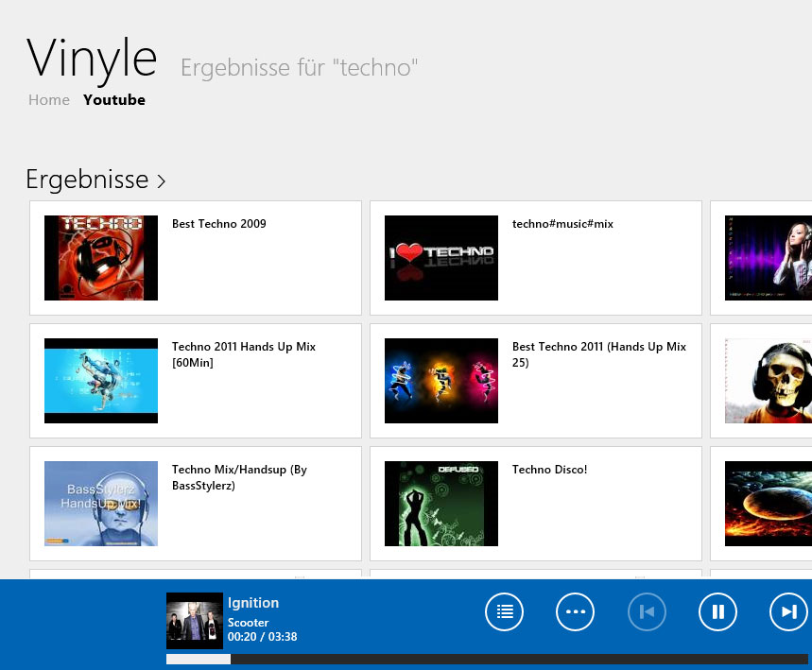The image size is (812, 670).
Task: Open the burning planet thumbnail
Action: click(769, 504)
